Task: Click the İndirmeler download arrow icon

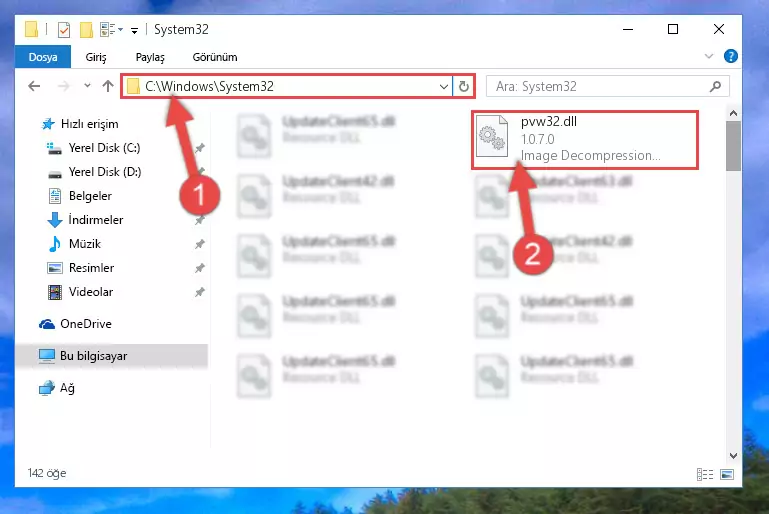Action: click(x=55, y=220)
